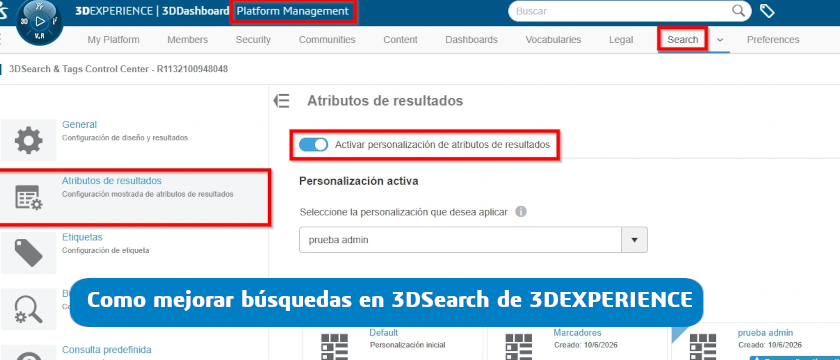This screenshot has height=360, width=840.
Task: Open the Legal tab
Action: (621, 40)
